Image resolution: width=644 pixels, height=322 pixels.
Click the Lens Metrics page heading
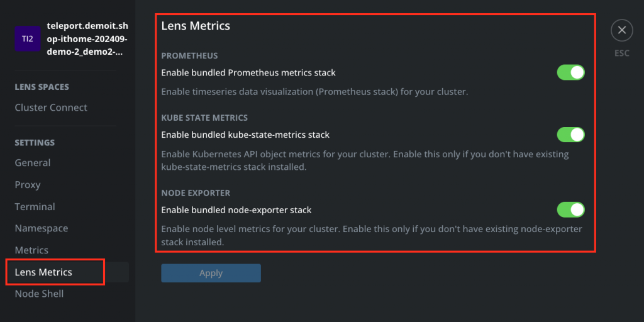pos(196,26)
